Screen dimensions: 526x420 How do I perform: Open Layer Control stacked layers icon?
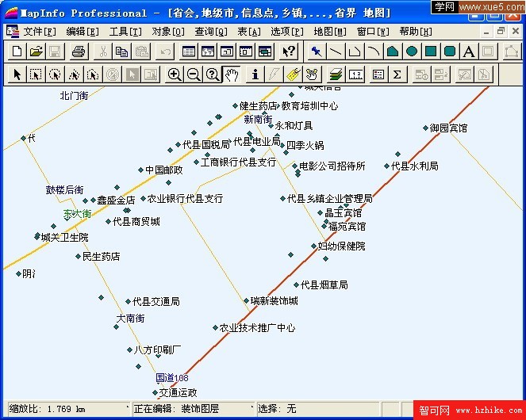pyautogui.click(x=336, y=74)
